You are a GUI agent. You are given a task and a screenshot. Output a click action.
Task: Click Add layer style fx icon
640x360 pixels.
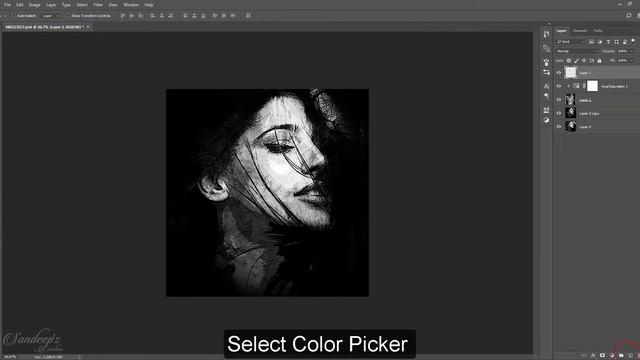[593, 356]
